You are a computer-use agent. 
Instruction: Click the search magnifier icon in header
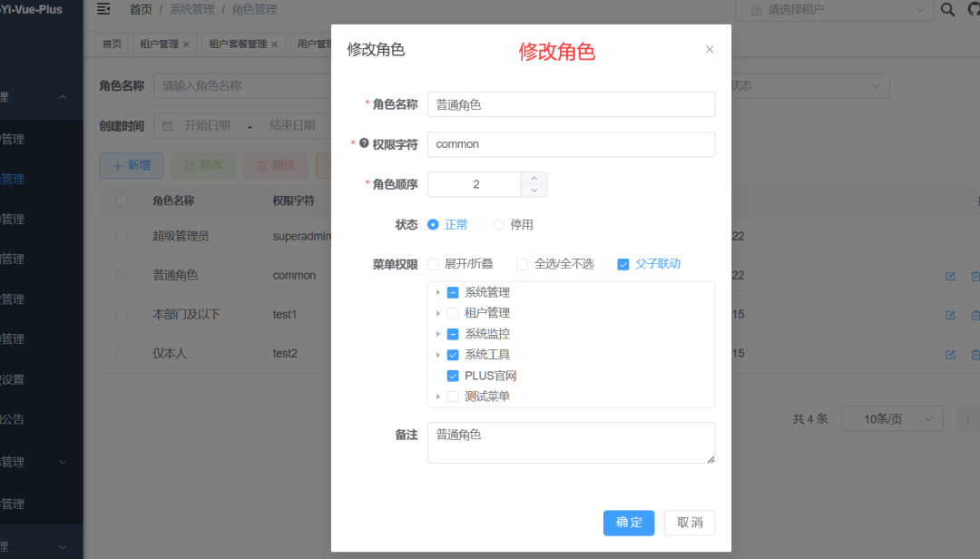click(x=948, y=9)
